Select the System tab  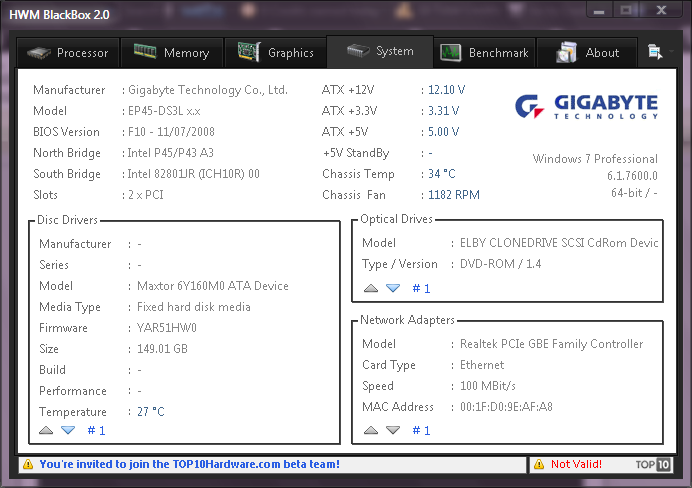pos(380,52)
